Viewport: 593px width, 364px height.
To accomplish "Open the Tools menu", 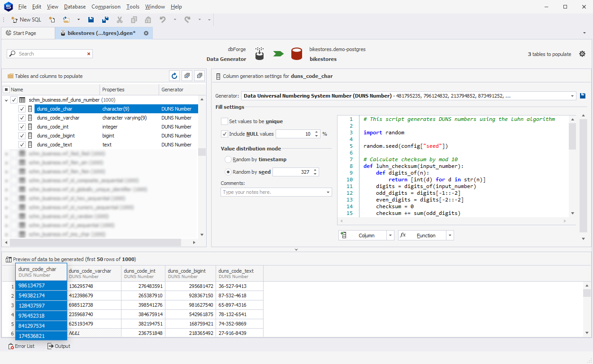I will point(133,7).
